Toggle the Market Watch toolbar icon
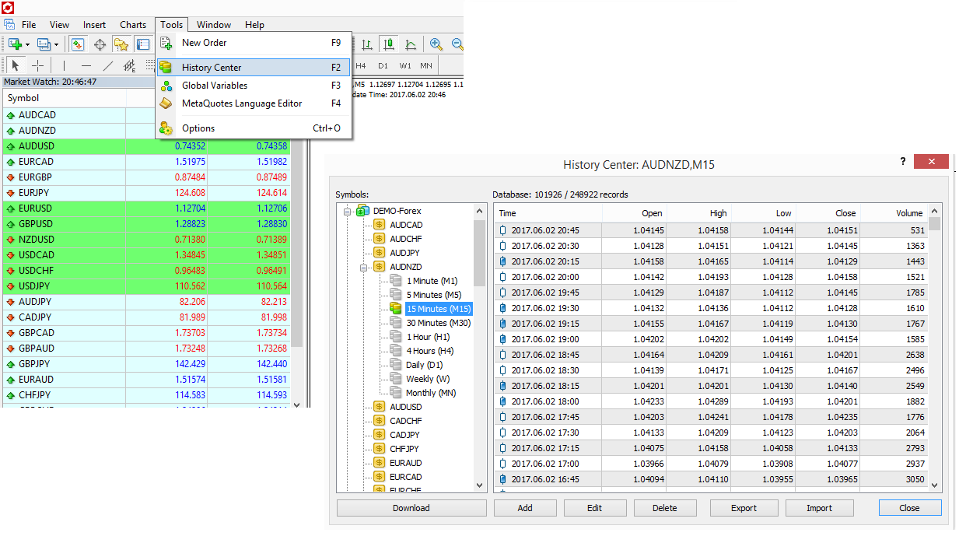The height and width of the screenshot is (557, 980). 78,44
